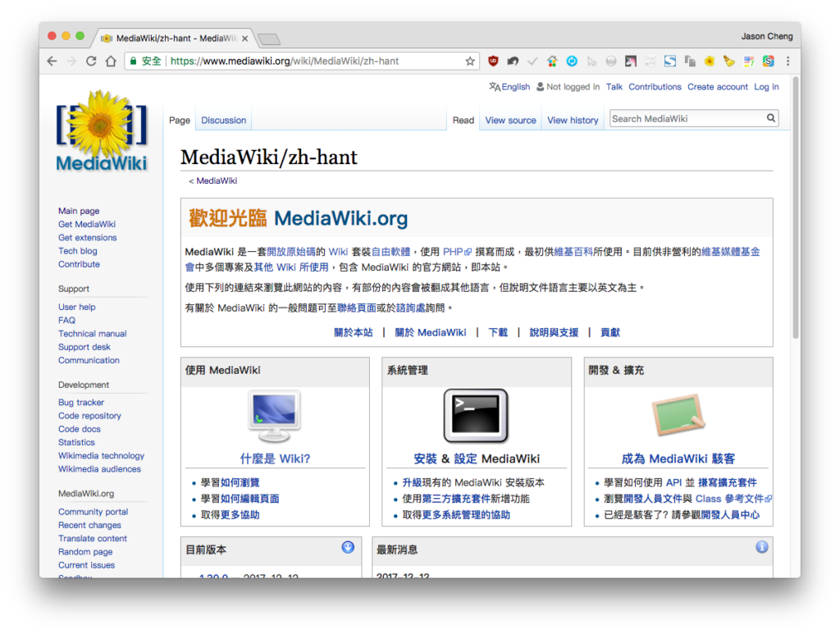Open the English language selector

click(x=509, y=87)
